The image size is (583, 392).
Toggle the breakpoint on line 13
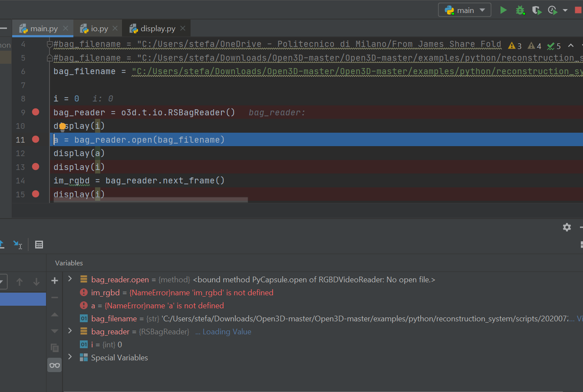click(36, 167)
